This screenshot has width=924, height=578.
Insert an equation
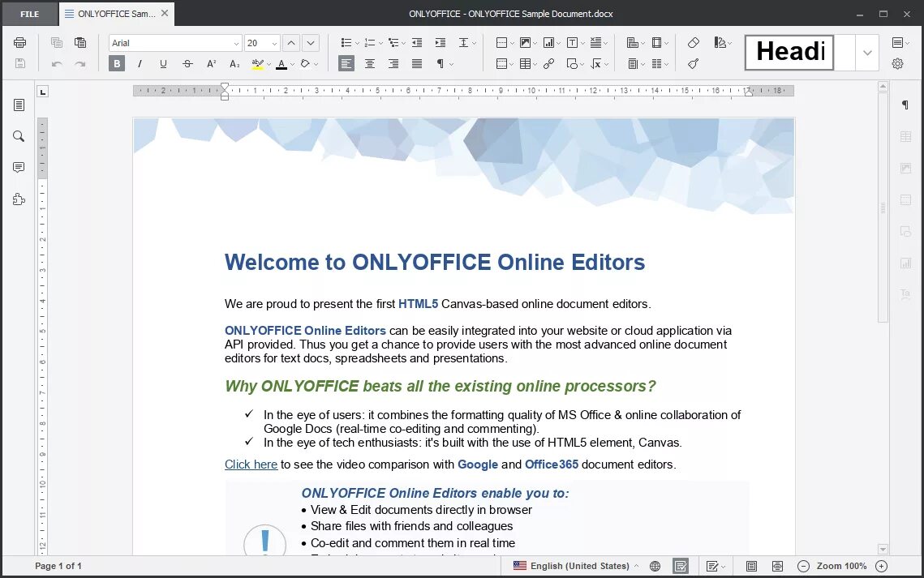[x=597, y=63]
